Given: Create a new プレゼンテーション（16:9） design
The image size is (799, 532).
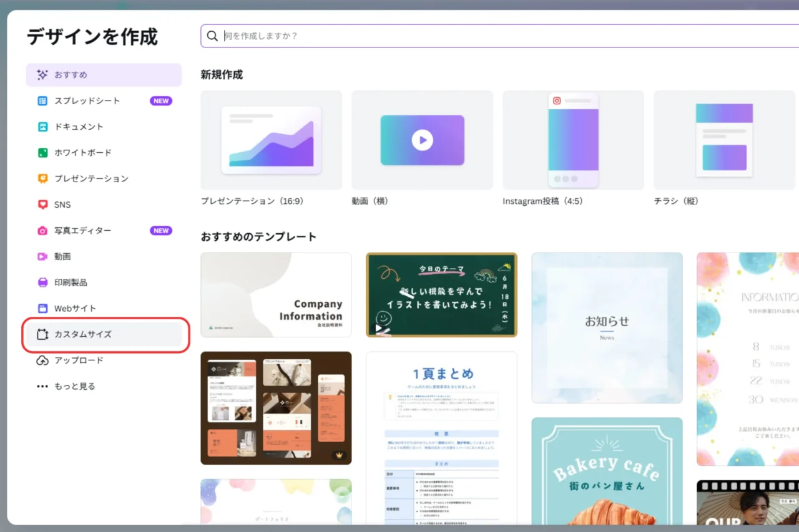Looking at the screenshot, I should [x=271, y=140].
